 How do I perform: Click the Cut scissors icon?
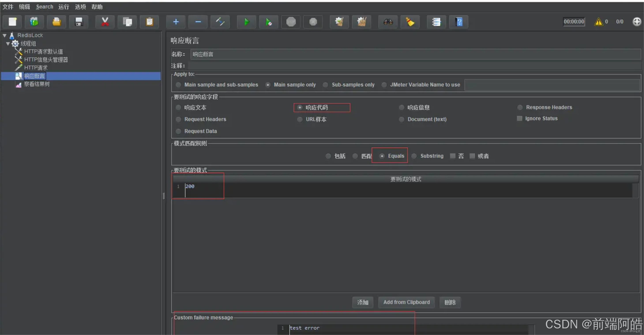click(105, 22)
